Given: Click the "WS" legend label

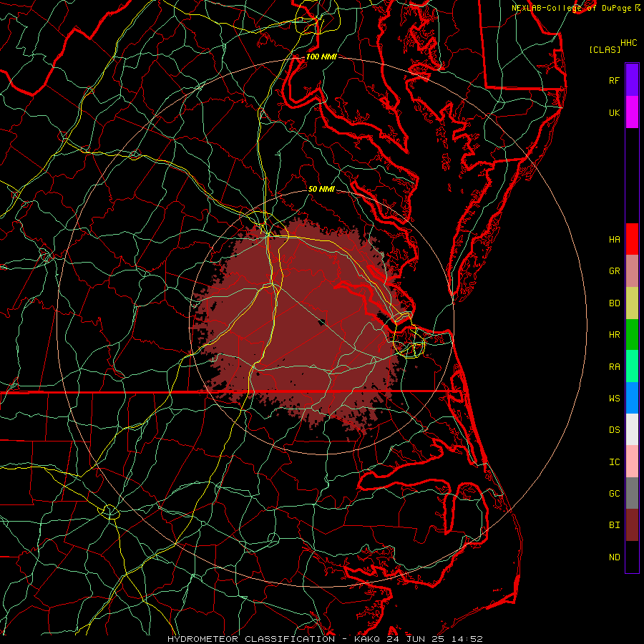Looking at the screenshot, I should 614,399.
